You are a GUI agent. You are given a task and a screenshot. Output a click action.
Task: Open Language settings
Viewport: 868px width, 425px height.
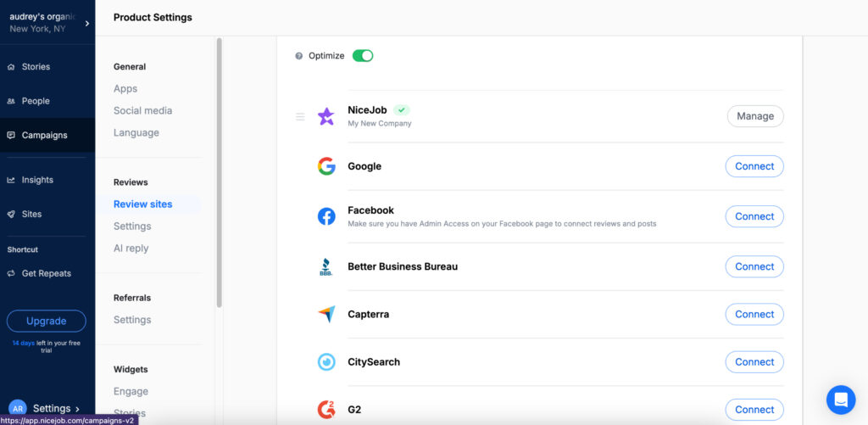(136, 133)
